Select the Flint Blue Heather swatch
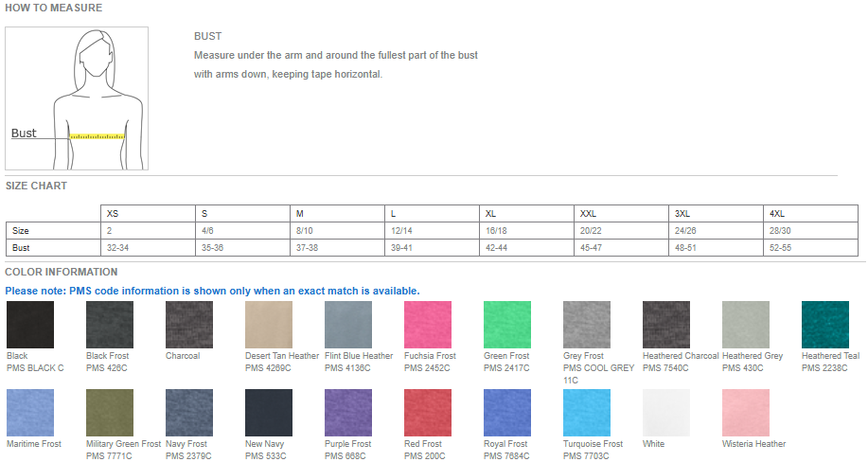Image resolution: width=868 pixels, height=462 pixels. 348,325
